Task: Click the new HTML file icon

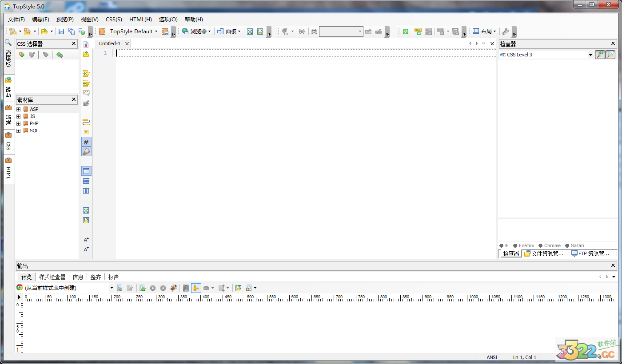Action: (x=28, y=32)
